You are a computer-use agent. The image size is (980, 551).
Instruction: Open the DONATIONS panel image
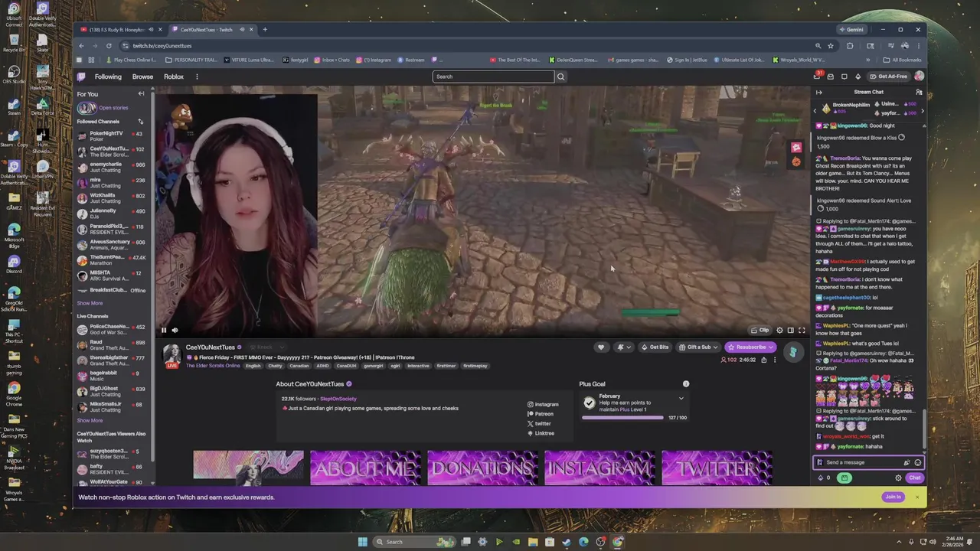tap(482, 468)
